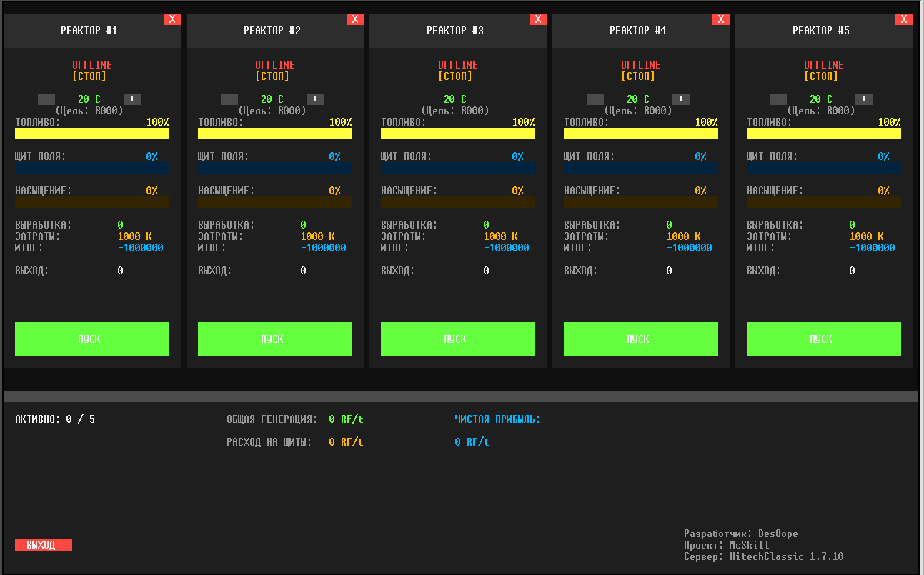
Task: Click minus button on Реактор #5
Action: tap(778, 99)
